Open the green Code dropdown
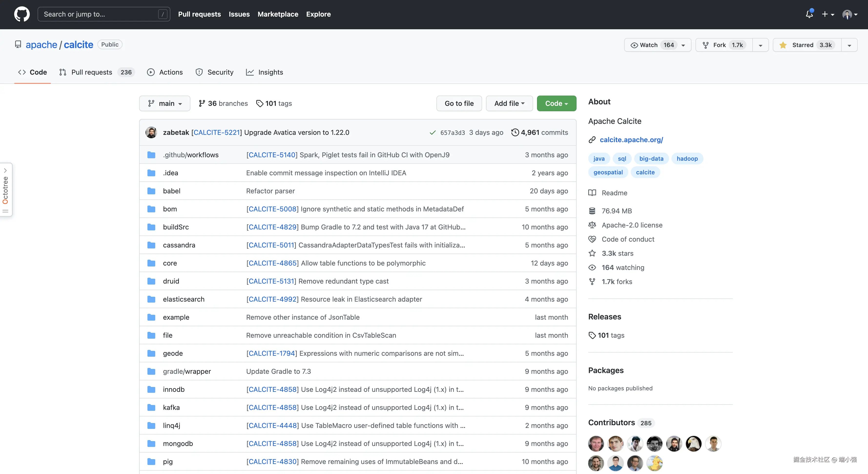Screen dimensions: 868x474 556,103
